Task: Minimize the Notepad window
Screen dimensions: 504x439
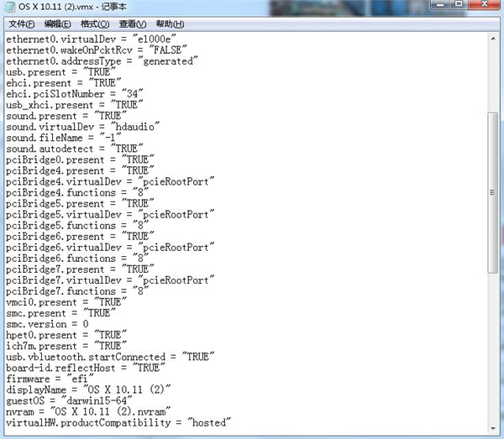Action: click(x=440, y=4)
